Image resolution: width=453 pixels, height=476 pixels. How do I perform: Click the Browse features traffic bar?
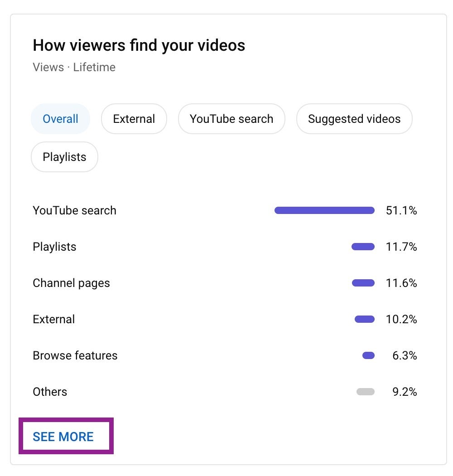click(368, 355)
